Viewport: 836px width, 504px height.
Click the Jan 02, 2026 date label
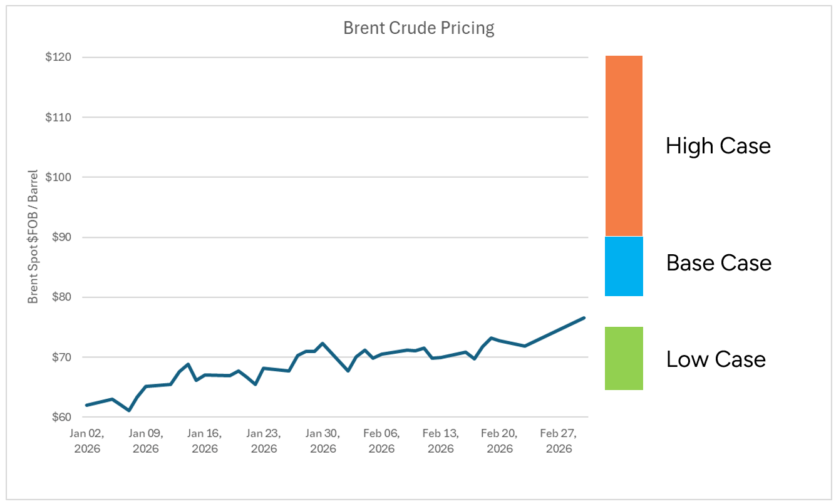pyautogui.click(x=87, y=441)
